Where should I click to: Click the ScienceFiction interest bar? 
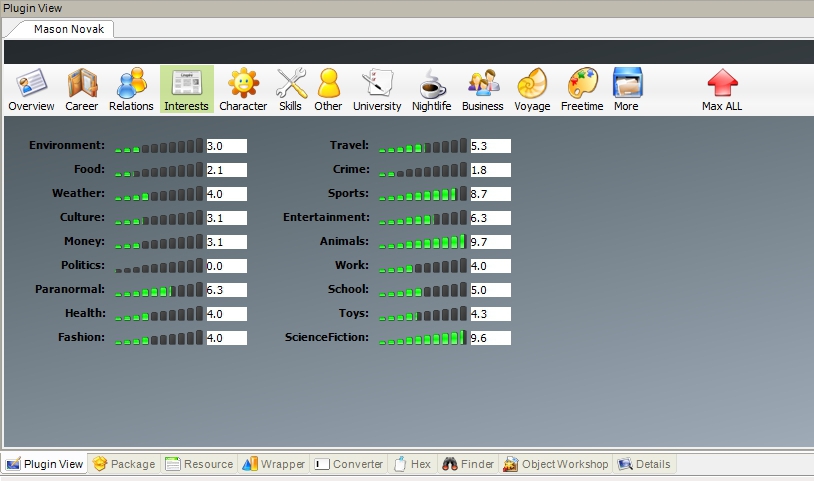click(x=423, y=337)
